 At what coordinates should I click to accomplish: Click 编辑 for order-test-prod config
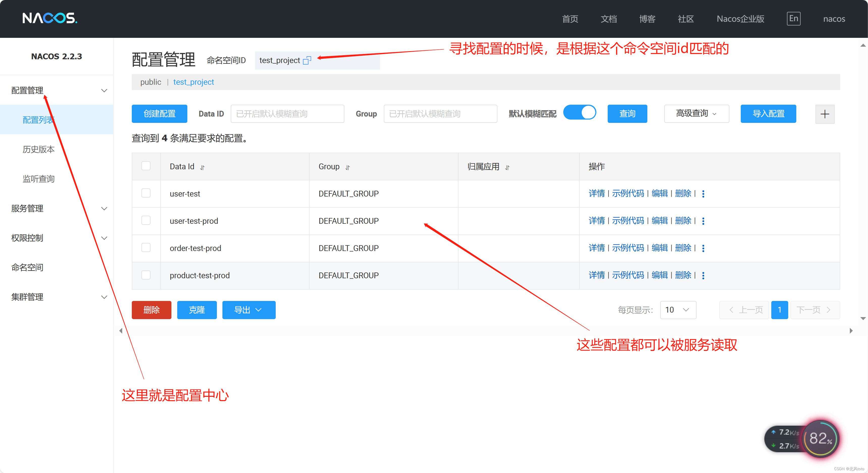tap(659, 248)
